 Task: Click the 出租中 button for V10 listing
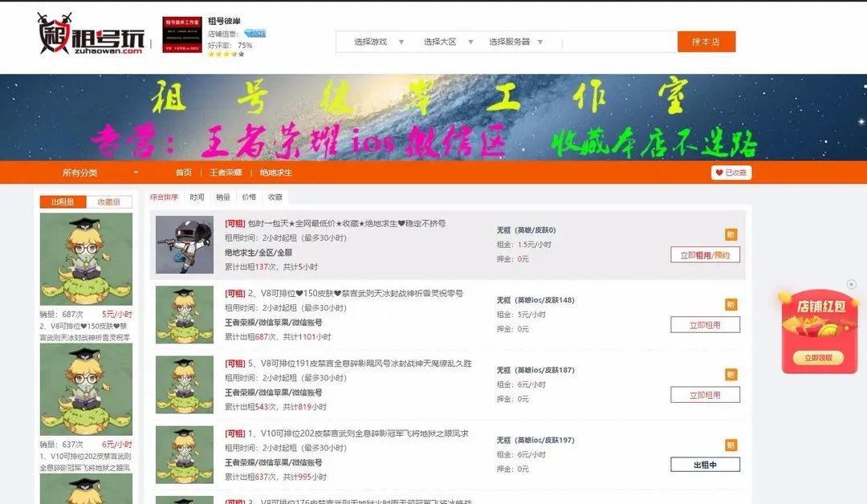coord(705,465)
